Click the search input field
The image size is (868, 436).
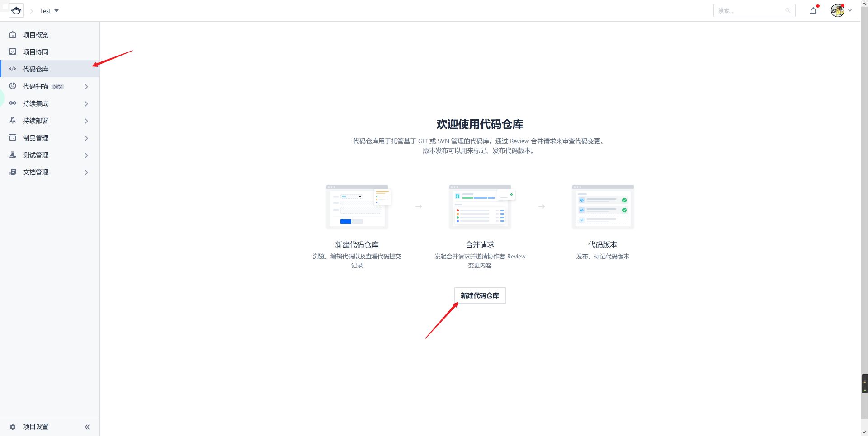750,10
